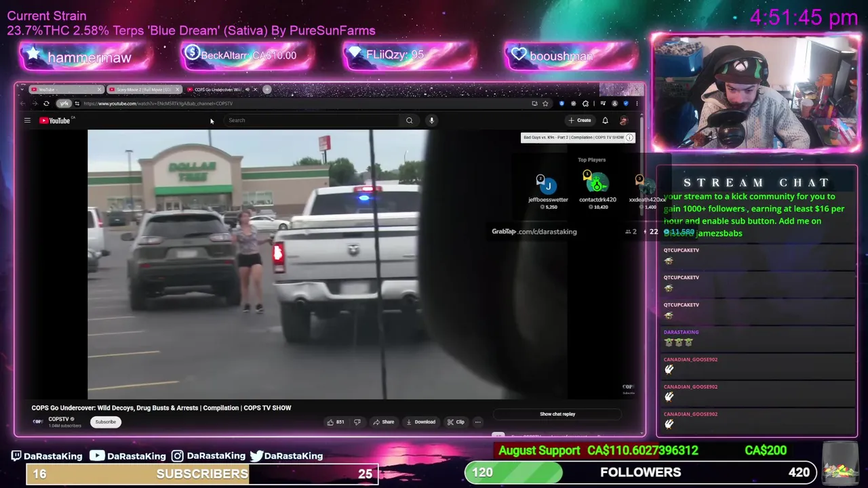
Task: Go back in the browser
Action: [23, 104]
